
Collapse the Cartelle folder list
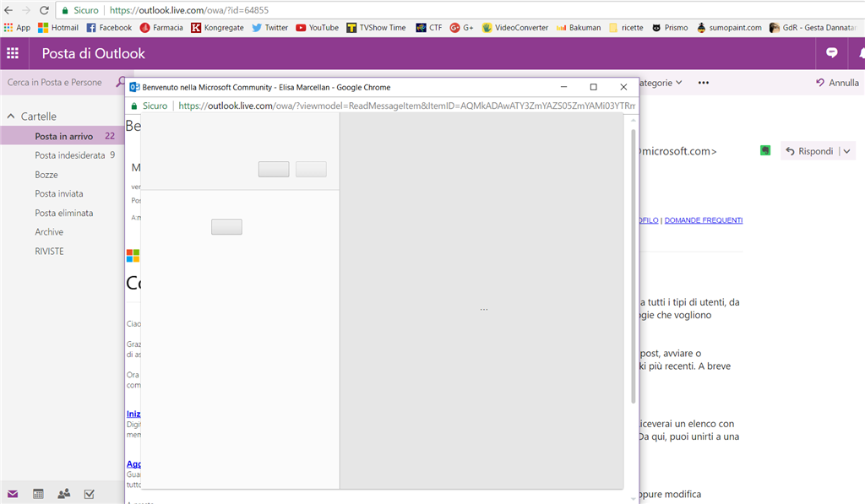(x=10, y=117)
